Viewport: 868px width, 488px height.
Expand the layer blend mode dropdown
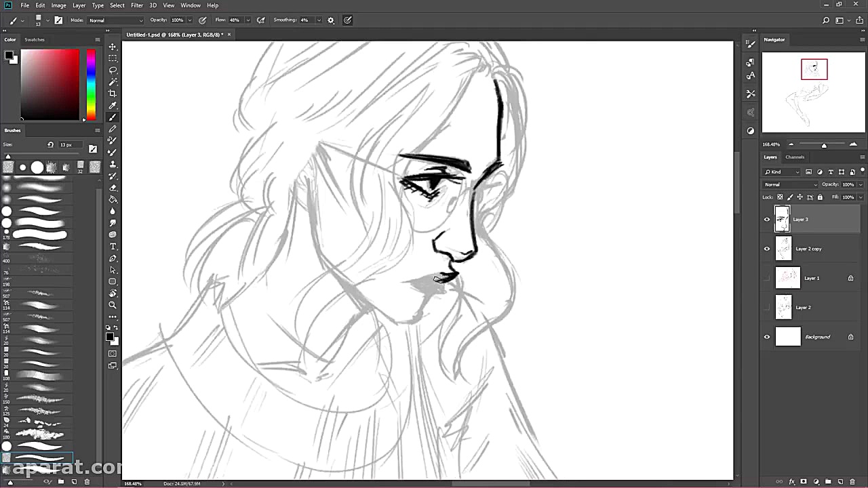[x=791, y=184]
